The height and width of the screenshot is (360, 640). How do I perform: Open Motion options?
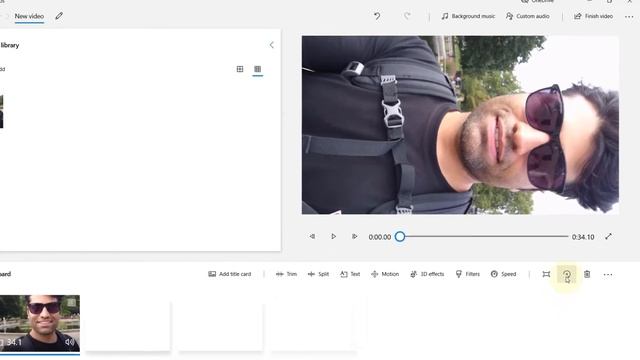tap(385, 274)
